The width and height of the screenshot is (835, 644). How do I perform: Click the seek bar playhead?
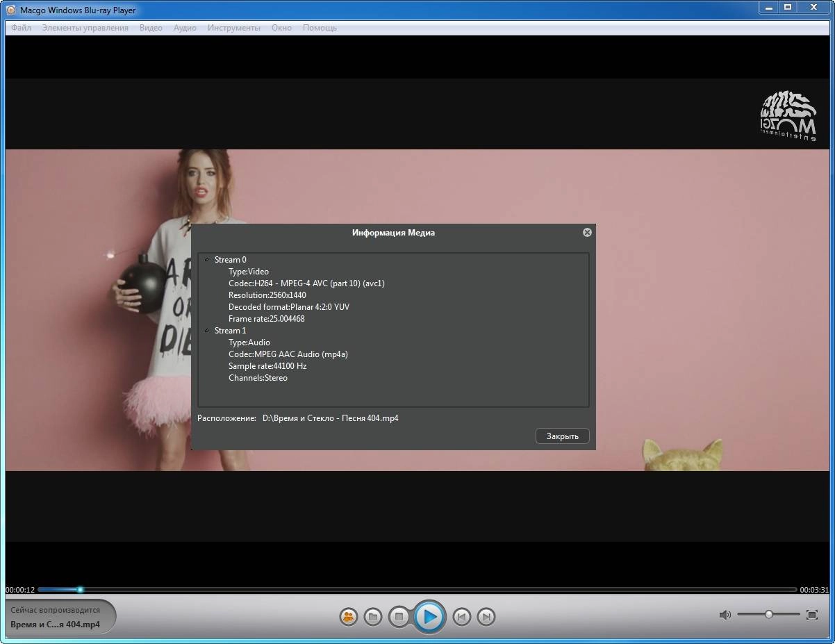pos(80,590)
